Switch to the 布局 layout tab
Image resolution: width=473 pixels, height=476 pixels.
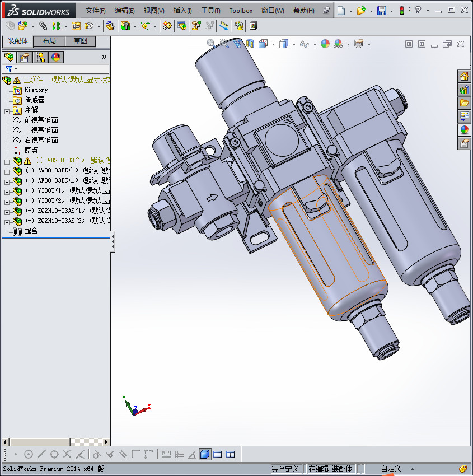click(x=49, y=41)
